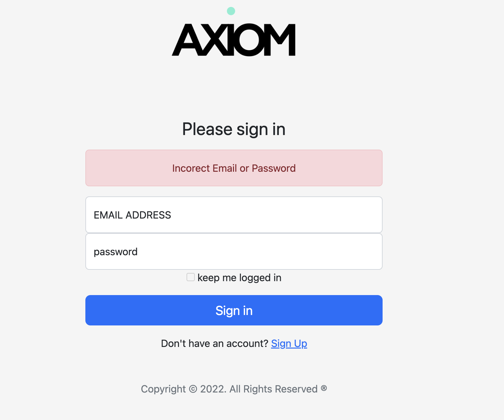
Task: Click the letter O in AXIOM logo
Action: click(250, 40)
